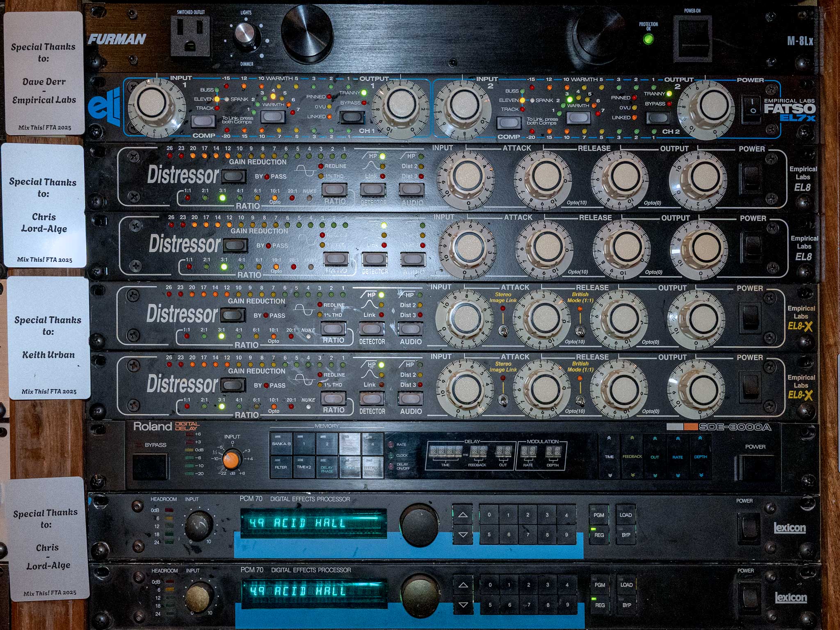Screen dimensions: 840x630
Task: Toggle the Roland BYPASS button
Action: click(x=150, y=466)
